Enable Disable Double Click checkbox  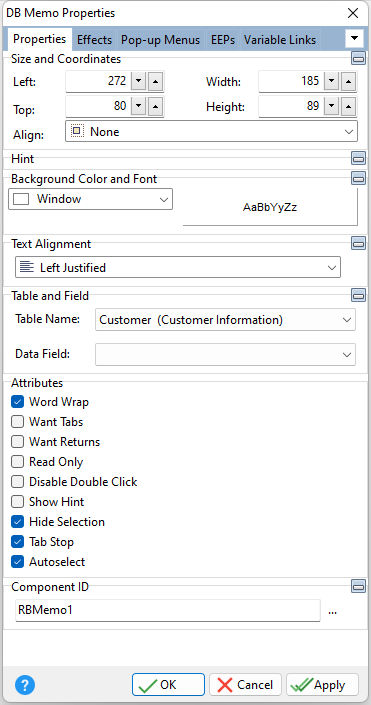[x=18, y=482]
